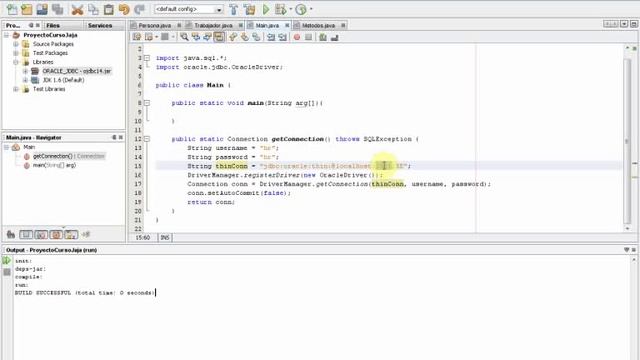The height and width of the screenshot is (360, 640).
Task: Toggle Bookmark icon in editor toolbar
Action: point(256,37)
